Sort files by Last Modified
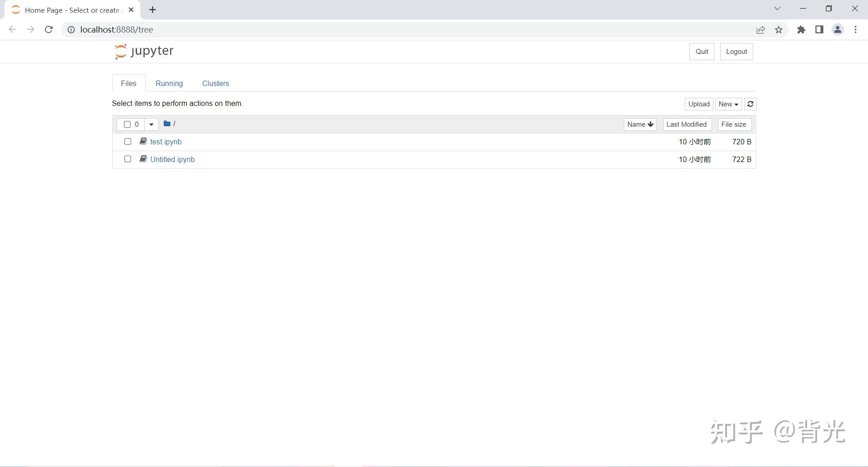 686,124
